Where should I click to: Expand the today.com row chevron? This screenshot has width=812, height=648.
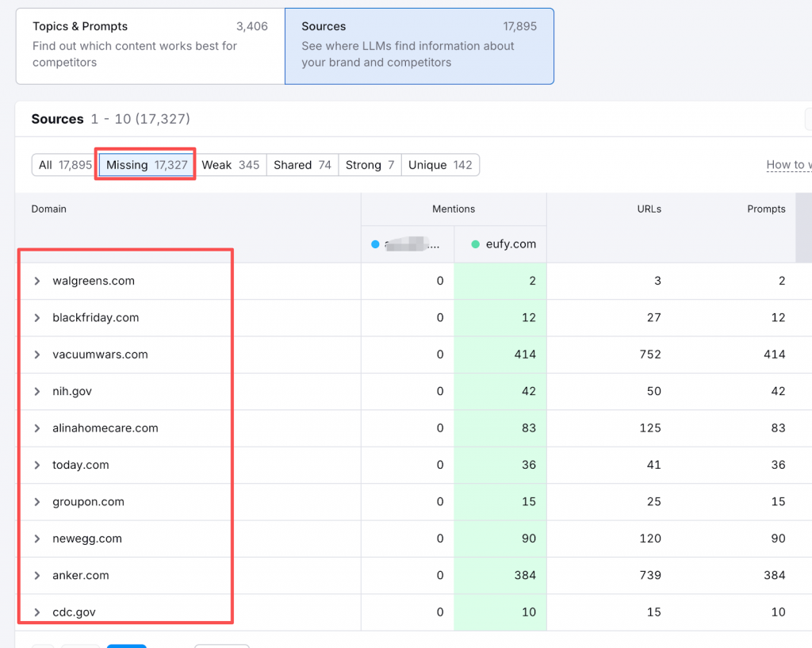(x=37, y=465)
